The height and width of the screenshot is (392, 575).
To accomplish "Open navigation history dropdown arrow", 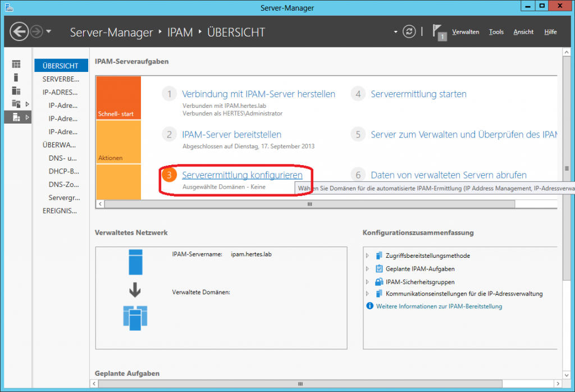I will click(x=49, y=31).
